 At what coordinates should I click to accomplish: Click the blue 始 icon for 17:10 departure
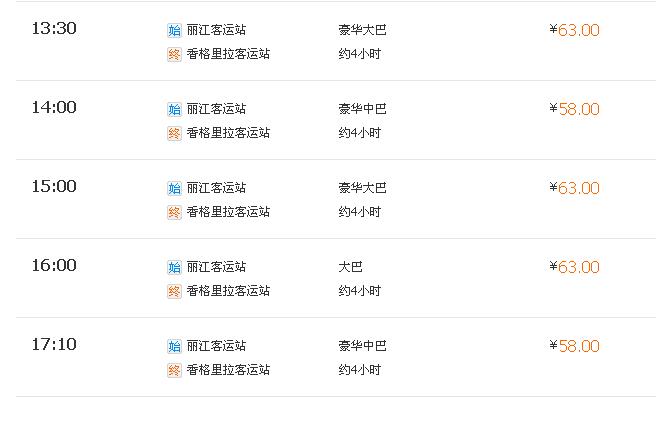click(x=174, y=346)
